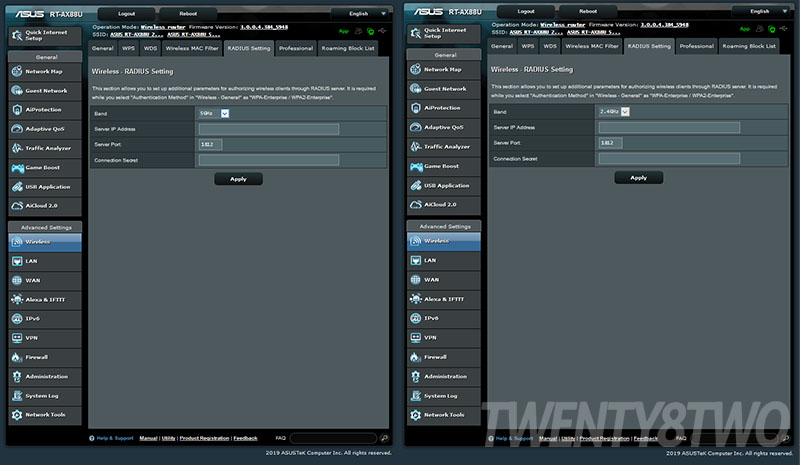This screenshot has height=465, width=800.
Task: Click Help & Support icon in left window
Action: 92,438
